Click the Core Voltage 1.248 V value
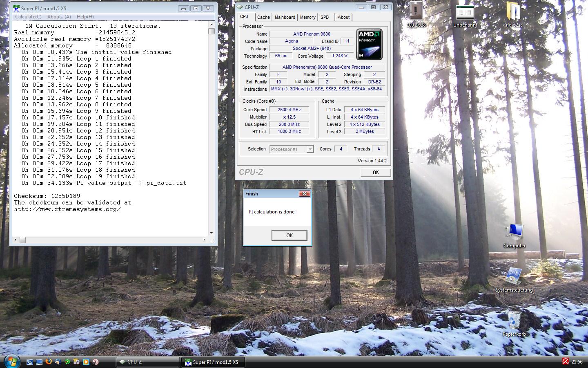This screenshot has height=368, width=588. 340,56
